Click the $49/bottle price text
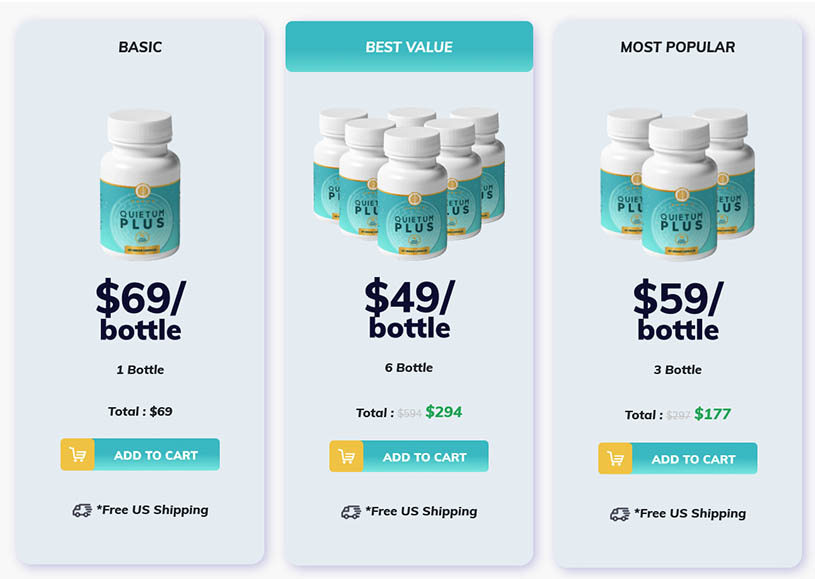This screenshot has width=815, height=579. (x=410, y=308)
